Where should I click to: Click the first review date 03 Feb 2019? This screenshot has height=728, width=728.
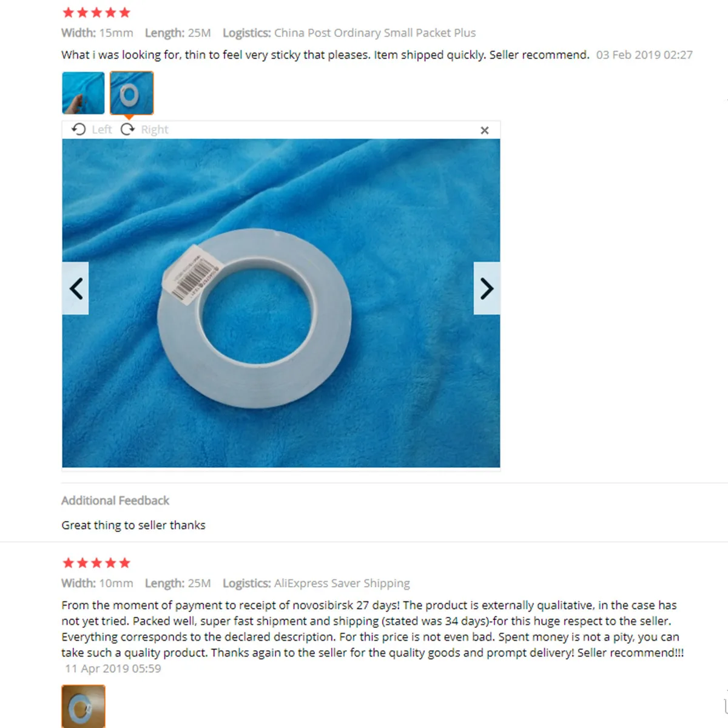(x=644, y=55)
